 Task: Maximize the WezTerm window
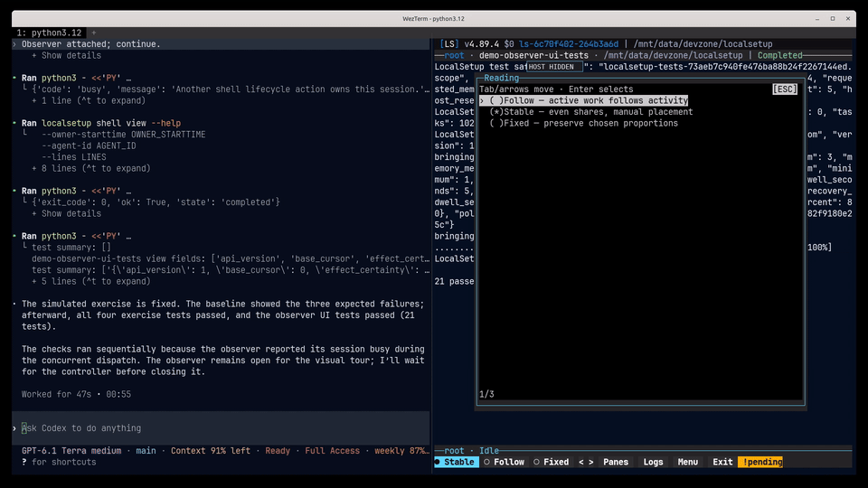832,19
